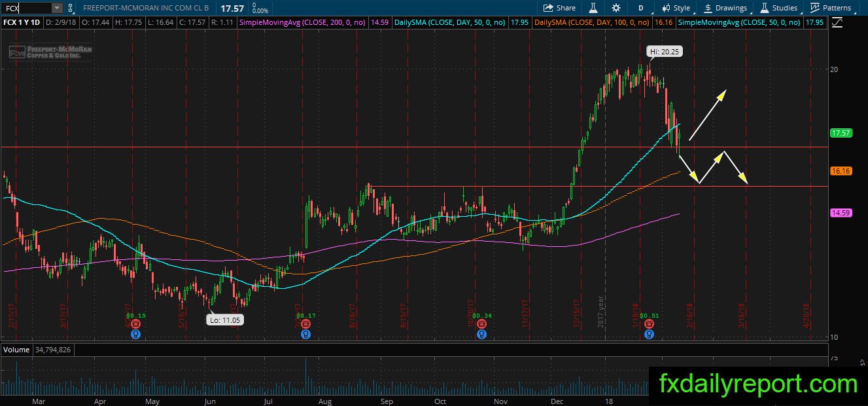Viewport: 868px width, 406px height.
Task: Click the FCX symbol input field
Action: pos(26,8)
